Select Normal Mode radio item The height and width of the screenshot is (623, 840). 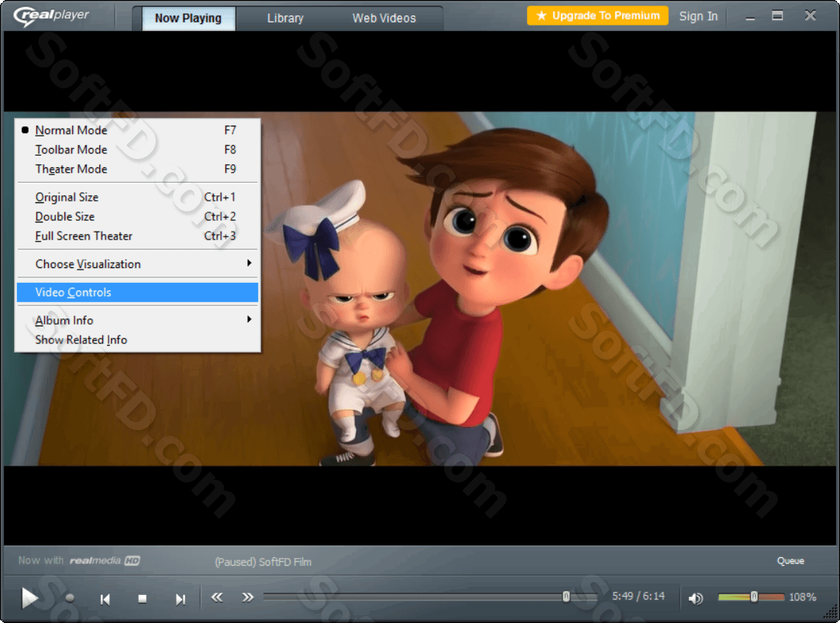pyautogui.click(x=138, y=130)
